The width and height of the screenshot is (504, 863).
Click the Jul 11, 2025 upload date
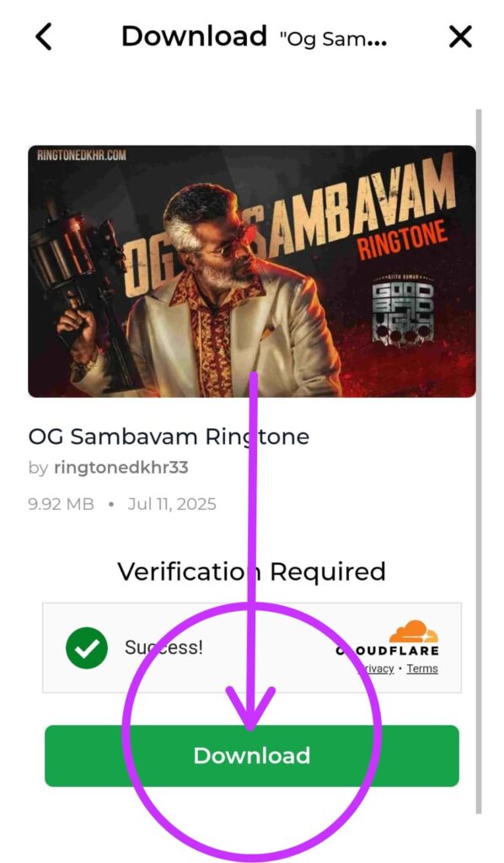[x=172, y=504]
